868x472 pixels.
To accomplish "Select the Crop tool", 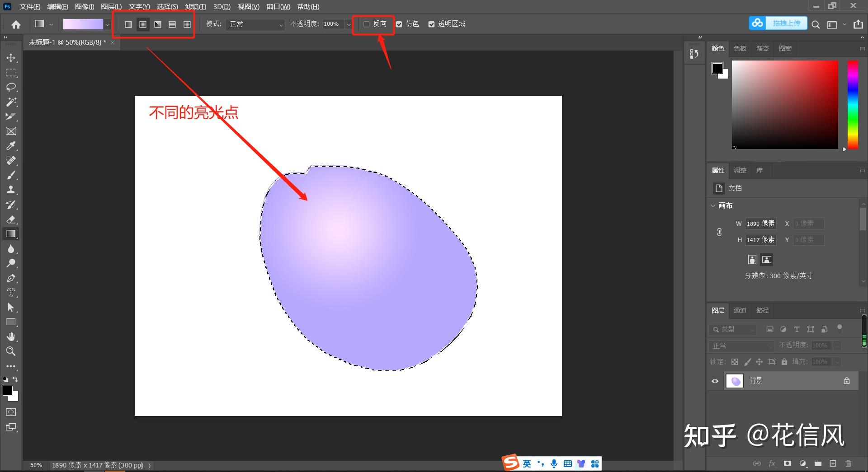I will pyautogui.click(x=11, y=117).
